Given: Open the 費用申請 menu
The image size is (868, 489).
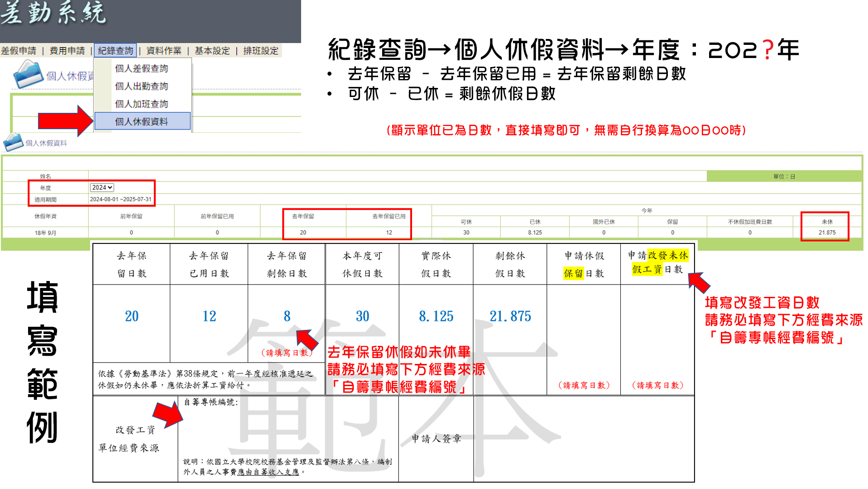Looking at the screenshot, I should [x=67, y=51].
